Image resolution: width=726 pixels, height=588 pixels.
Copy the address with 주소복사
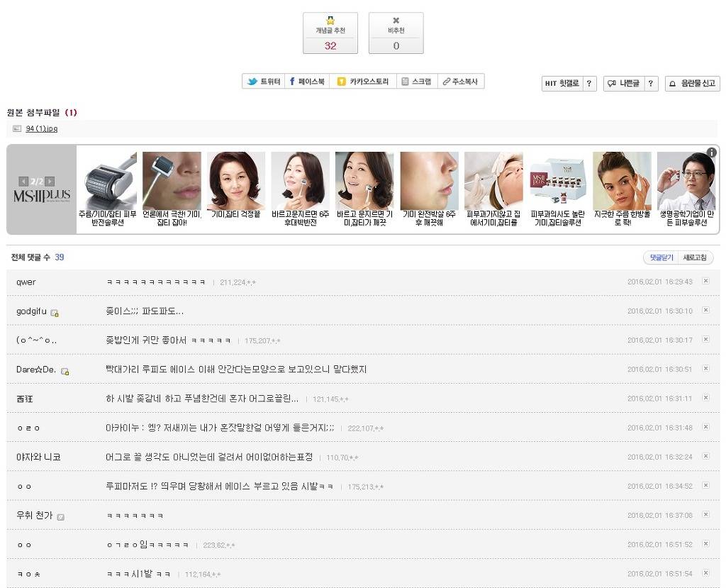(460, 82)
